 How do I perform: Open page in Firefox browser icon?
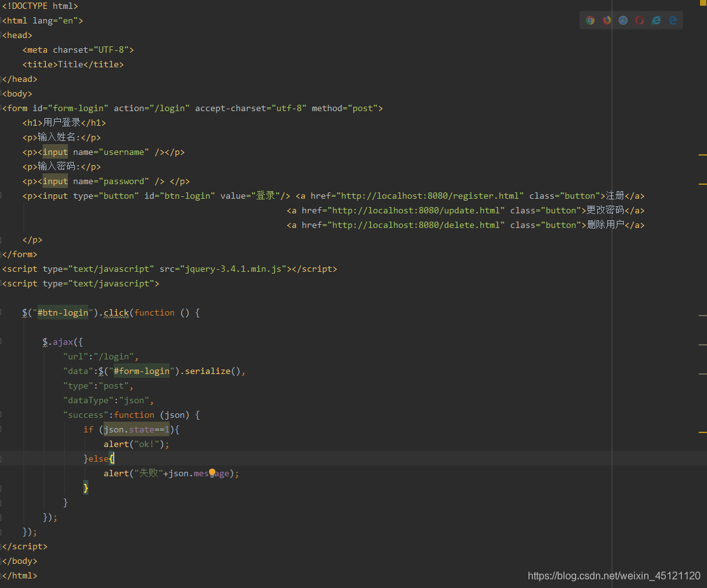tap(607, 20)
